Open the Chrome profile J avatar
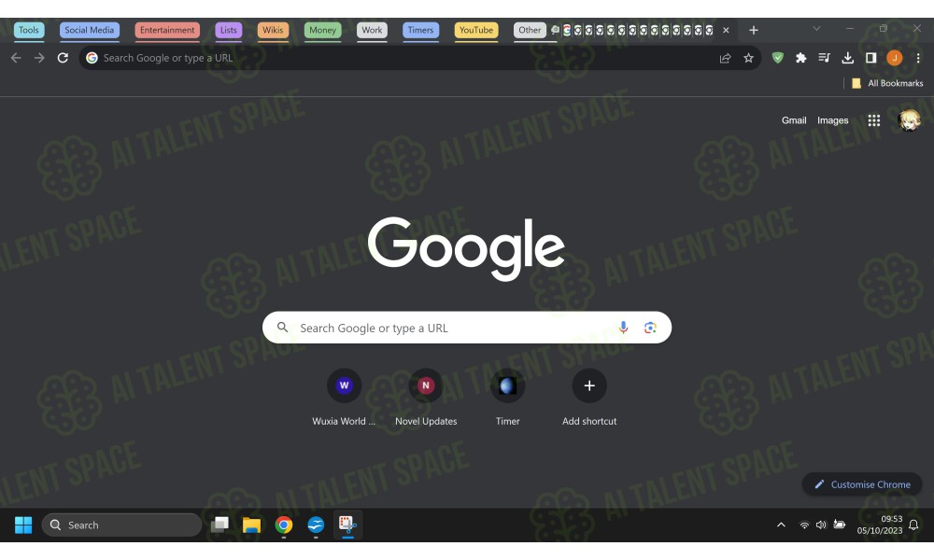934x560 pixels. pos(894,58)
